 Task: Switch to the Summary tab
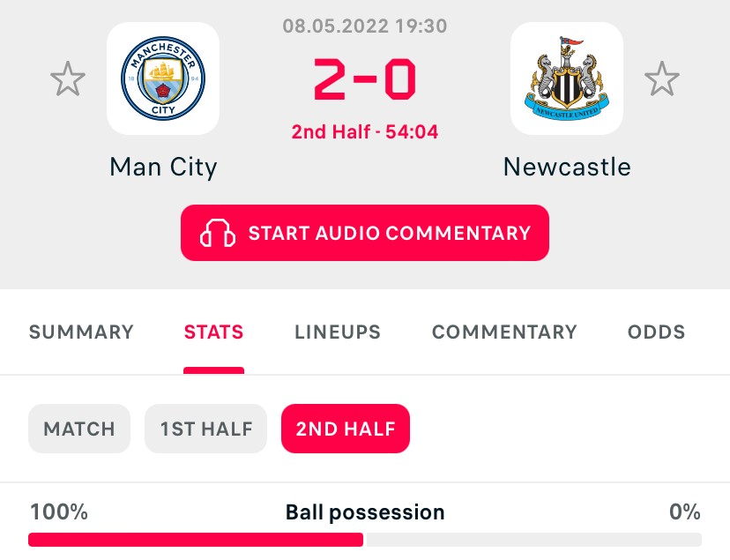[81, 332]
